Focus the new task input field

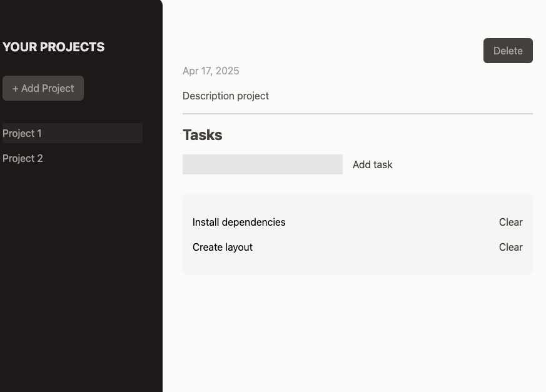tap(263, 164)
